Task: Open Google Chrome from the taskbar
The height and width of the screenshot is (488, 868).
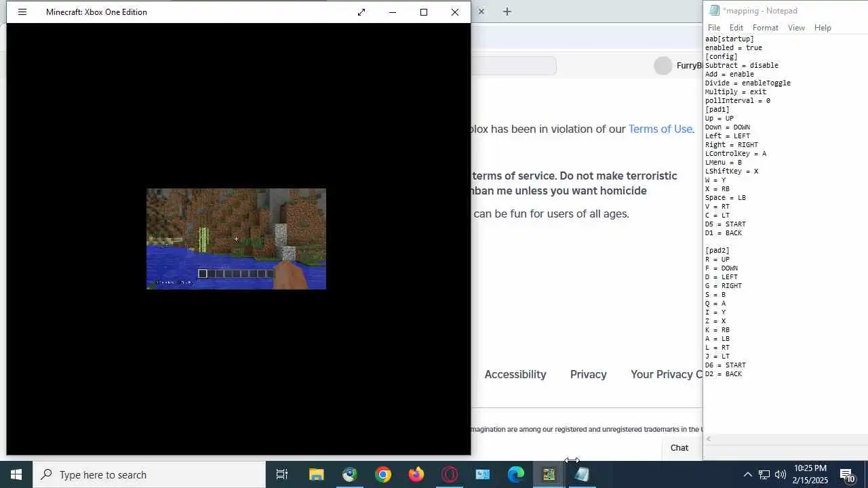Action: [383, 474]
